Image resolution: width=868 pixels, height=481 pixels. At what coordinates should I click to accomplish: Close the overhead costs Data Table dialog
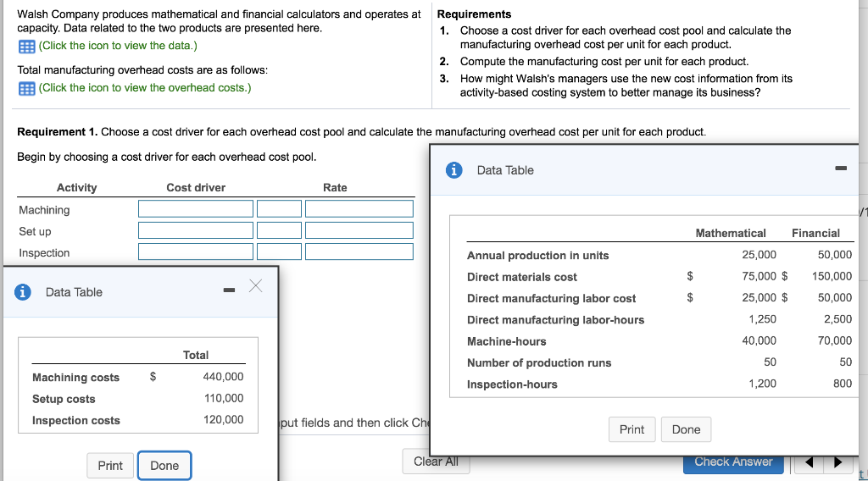tap(256, 286)
